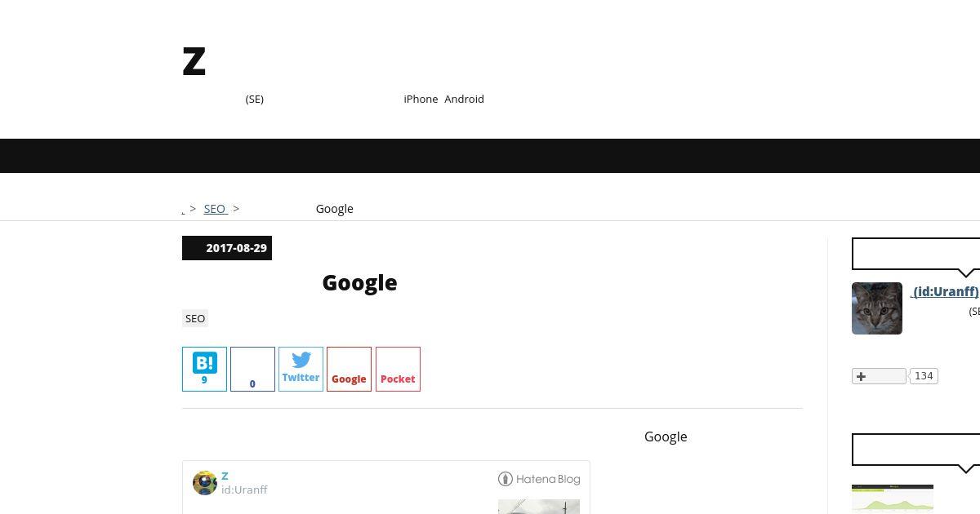This screenshot has width=980, height=514.
Task: Save the article with the Pocket button
Action: click(398, 369)
